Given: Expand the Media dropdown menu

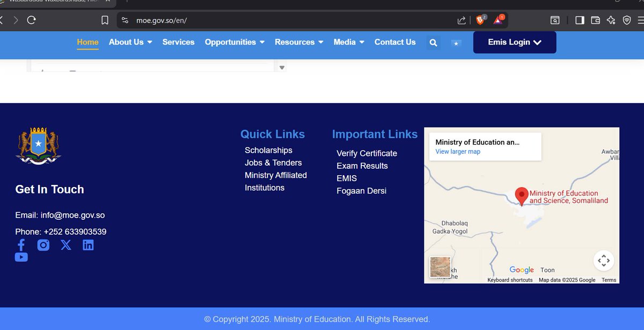Looking at the screenshot, I should 349,42.
